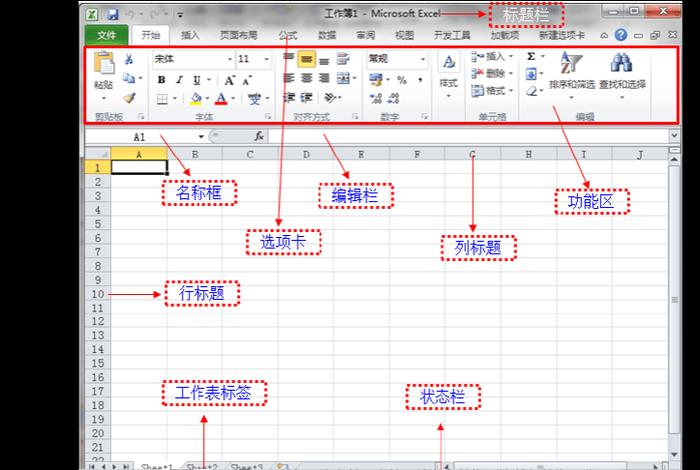Click the phonetic guide 变 icon
Screen dimensions: 700x470
coord(254,99)
